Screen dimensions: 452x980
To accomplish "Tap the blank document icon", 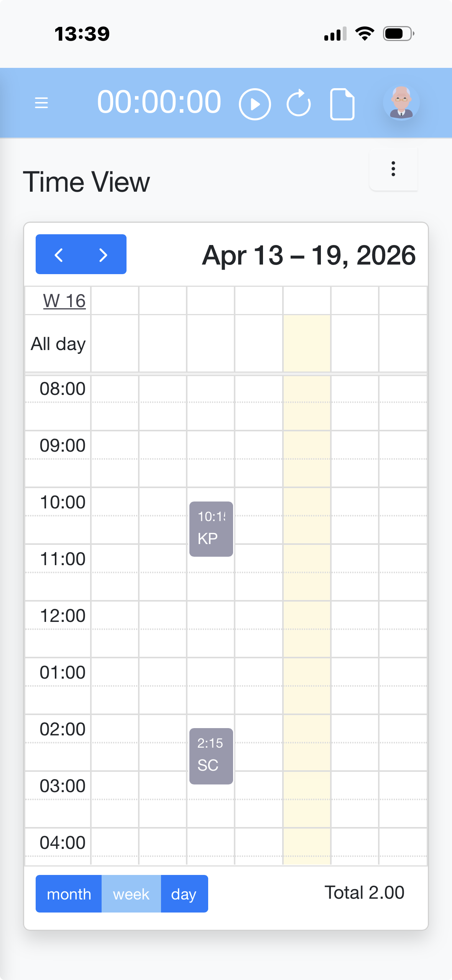I will tap(342, 104).
